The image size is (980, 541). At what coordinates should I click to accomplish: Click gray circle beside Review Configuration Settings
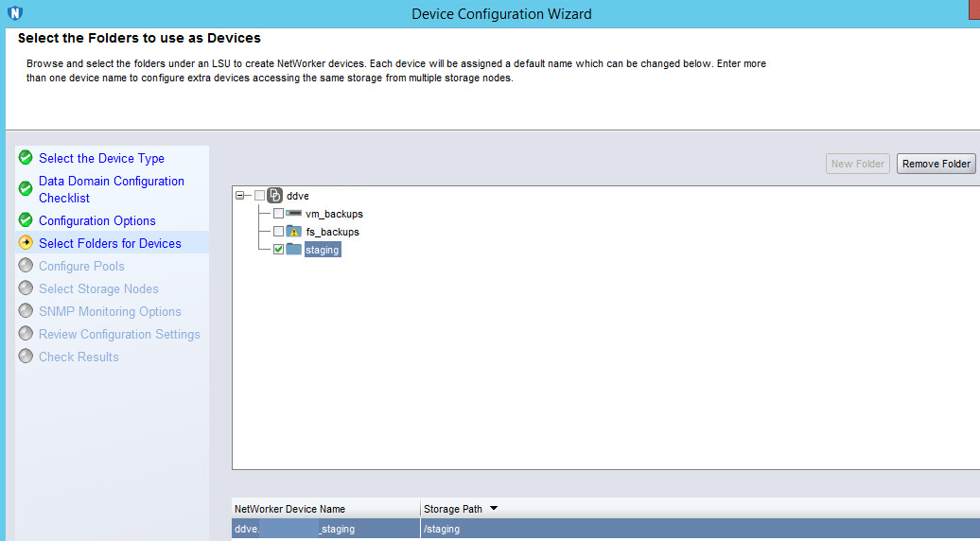click(26, 334)
